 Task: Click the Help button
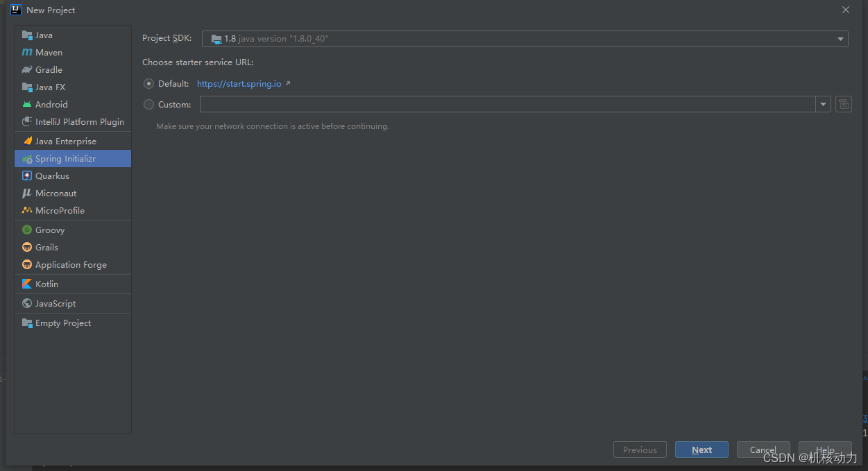click(825, 449)
